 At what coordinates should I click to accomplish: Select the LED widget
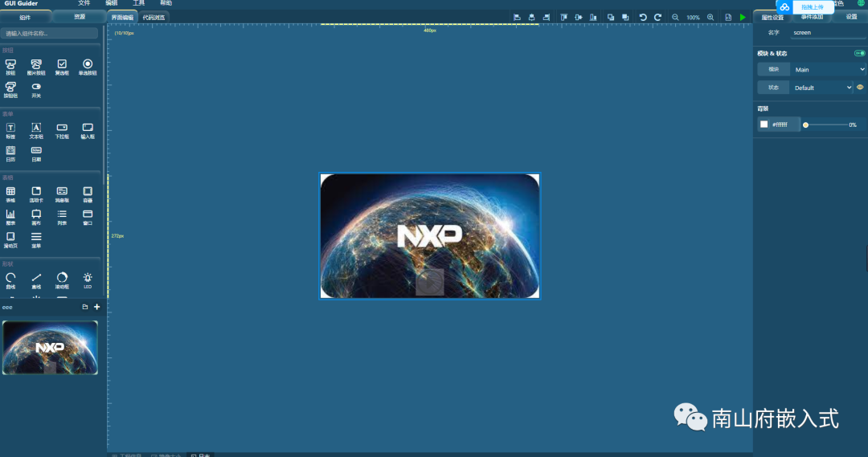88,280
